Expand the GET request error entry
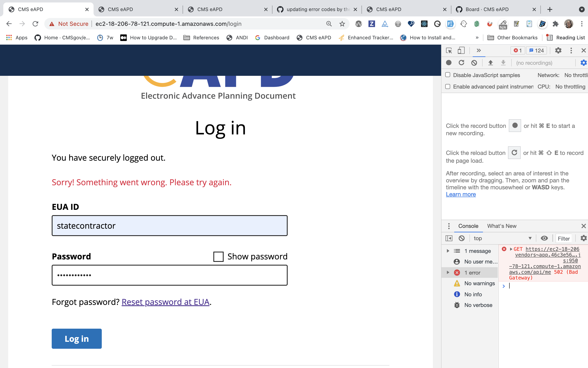The image size is (588, 368). (511, 249)
